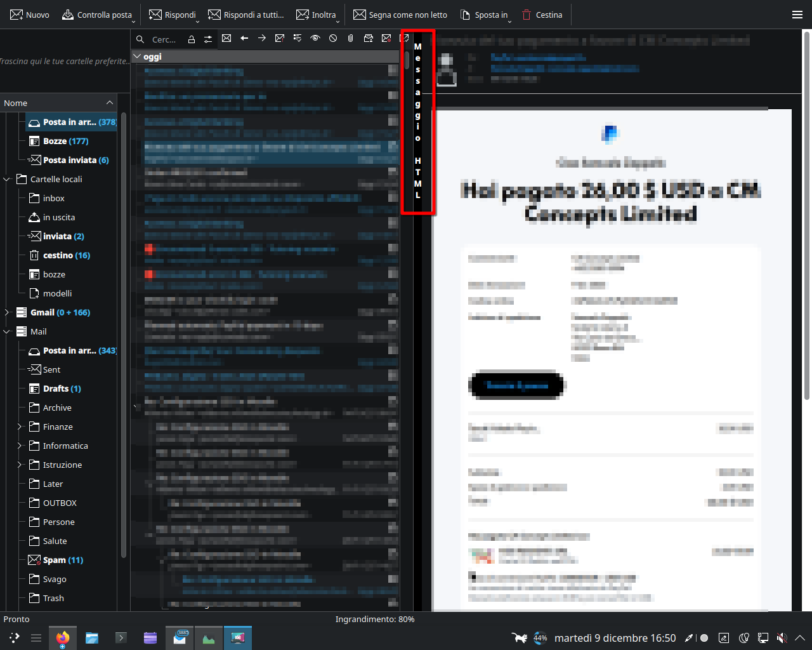The height and width of the screenshot is (650, 812).
Task: Click the attachment paperclip filter icon
Action: coord(351,39)
